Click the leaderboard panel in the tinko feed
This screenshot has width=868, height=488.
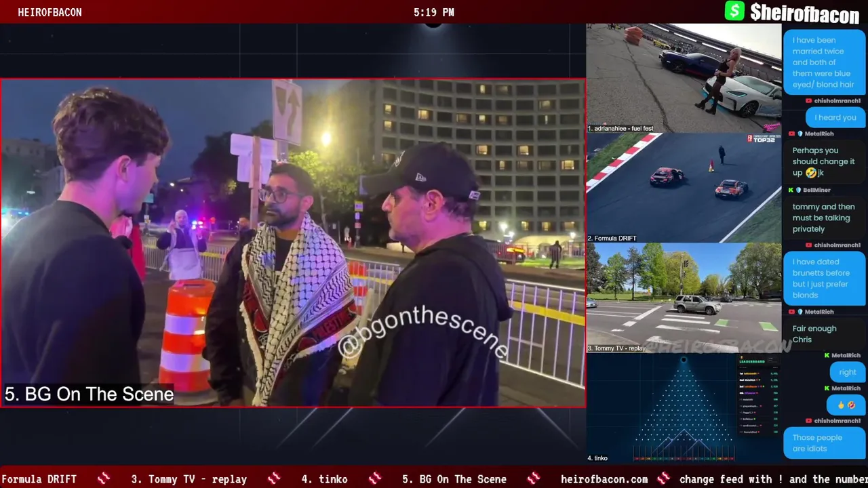click(758, 396)
